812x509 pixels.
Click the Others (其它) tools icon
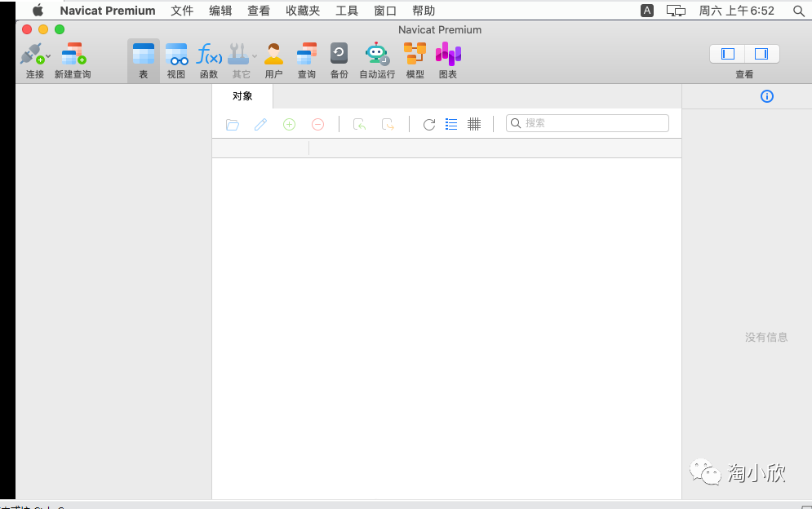tap(239, 54)
